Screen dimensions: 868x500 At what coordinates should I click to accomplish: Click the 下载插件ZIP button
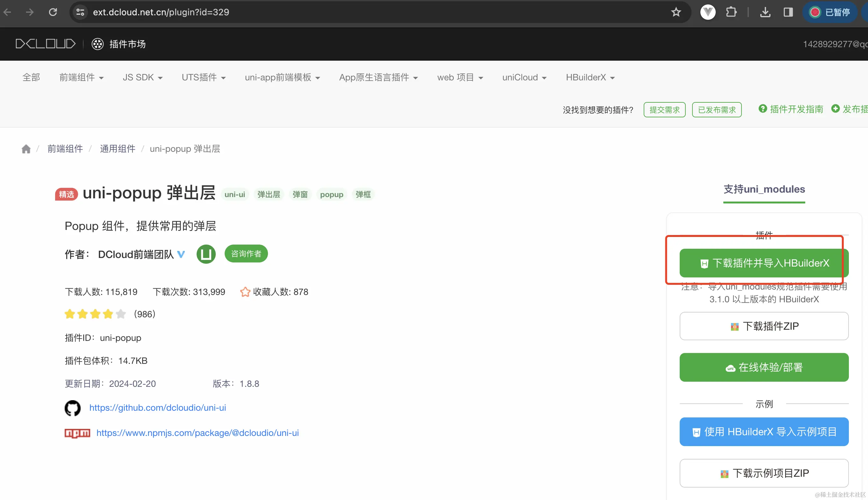tap(764, 326)
